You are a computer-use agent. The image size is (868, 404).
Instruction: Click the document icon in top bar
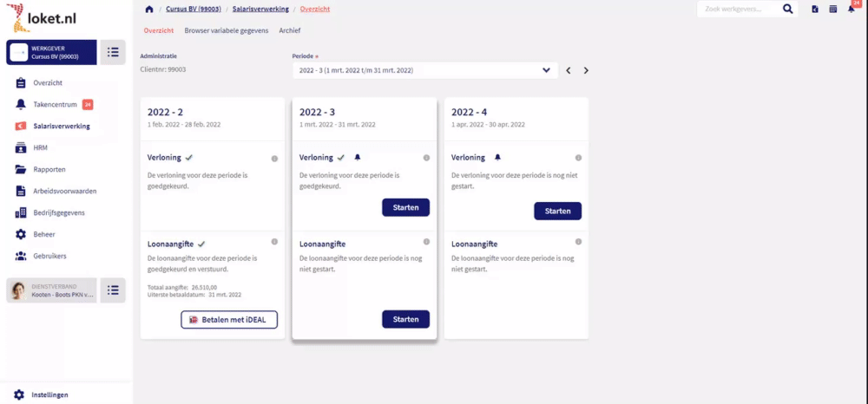[x=815, y=10]
